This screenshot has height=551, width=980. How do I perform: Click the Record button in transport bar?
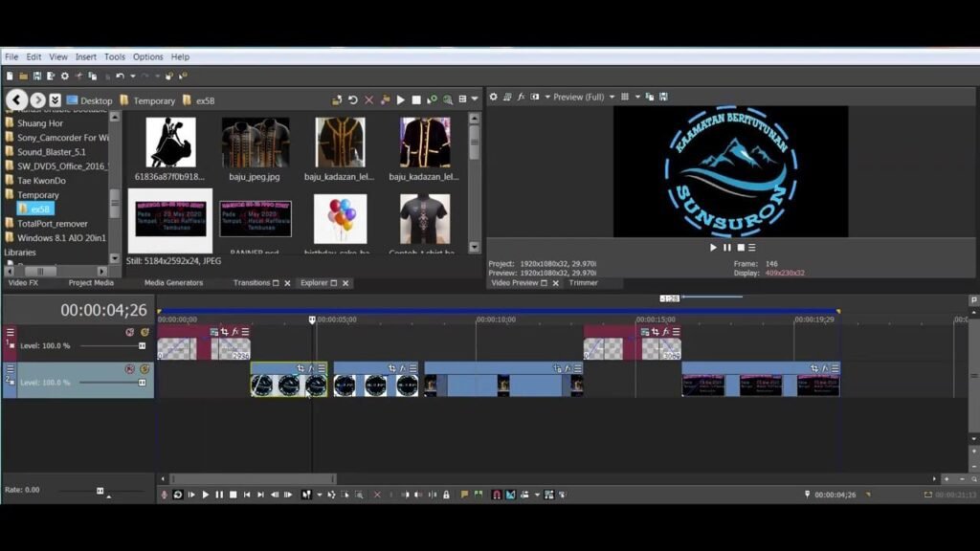[x=165, y=495]
